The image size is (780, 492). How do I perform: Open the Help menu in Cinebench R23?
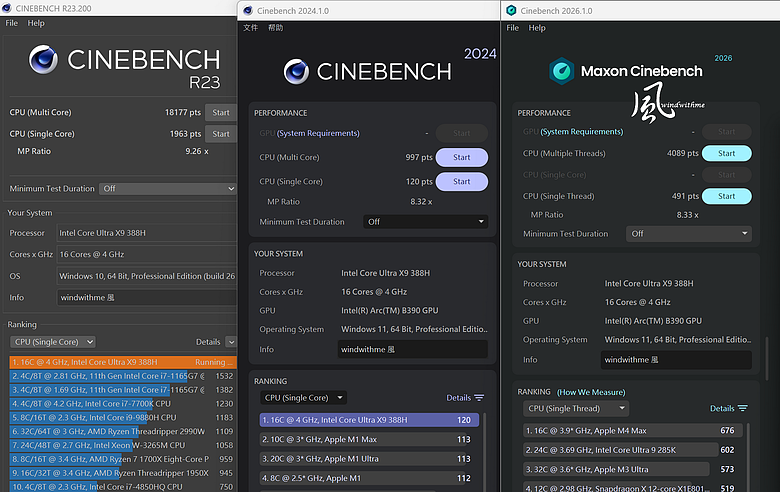click(x=36, y=23)
